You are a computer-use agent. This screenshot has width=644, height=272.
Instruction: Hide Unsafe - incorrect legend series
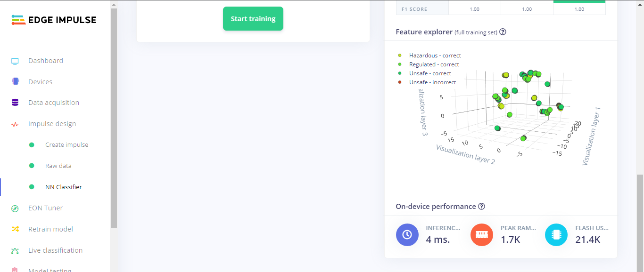(x=432, y=82)
